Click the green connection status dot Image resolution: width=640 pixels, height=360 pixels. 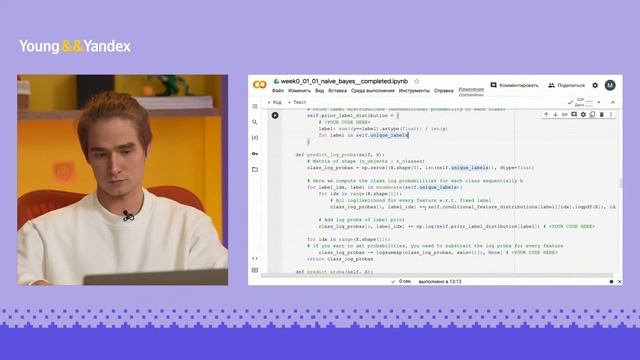pos(611,282)
